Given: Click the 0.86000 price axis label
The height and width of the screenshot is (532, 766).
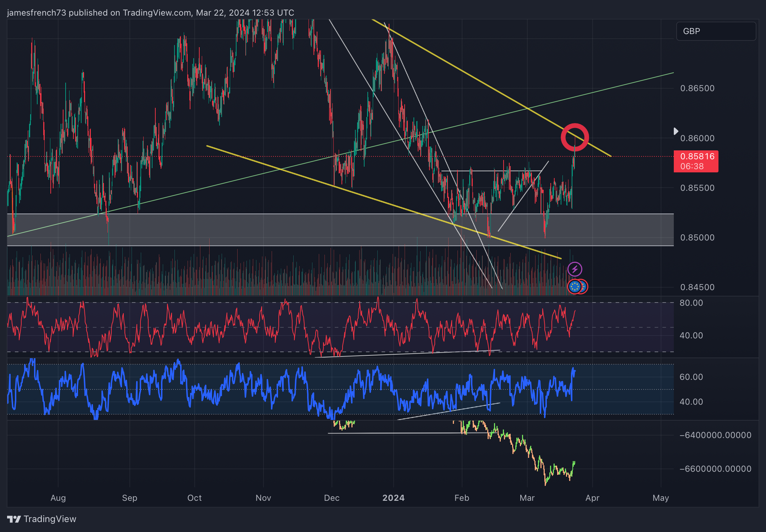Looking at the screenshot, I should pyautogui.click(x=697, y=138).
